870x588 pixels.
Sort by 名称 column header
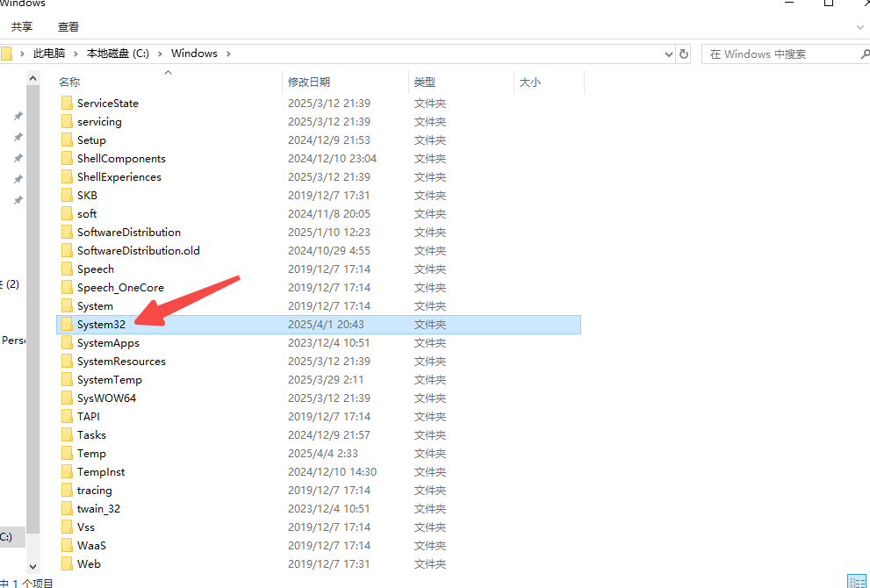point(69,82)
